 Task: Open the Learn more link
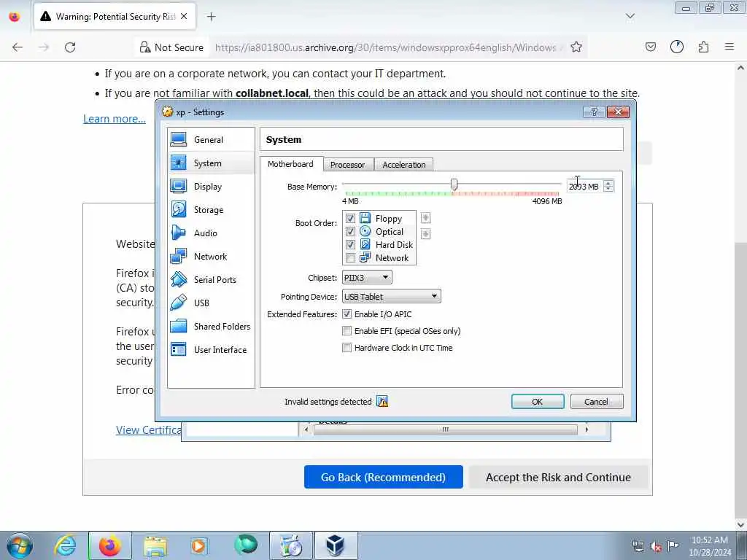click(x=115, y=119)
